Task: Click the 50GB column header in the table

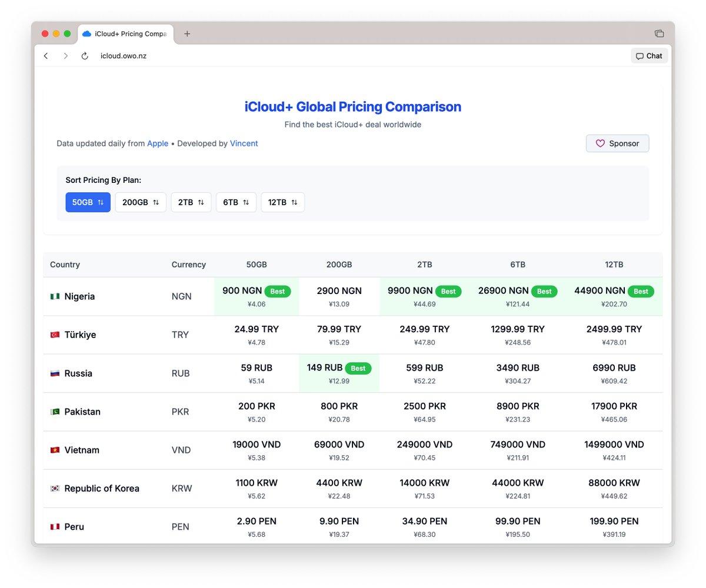Action: (x=257, y=265)
